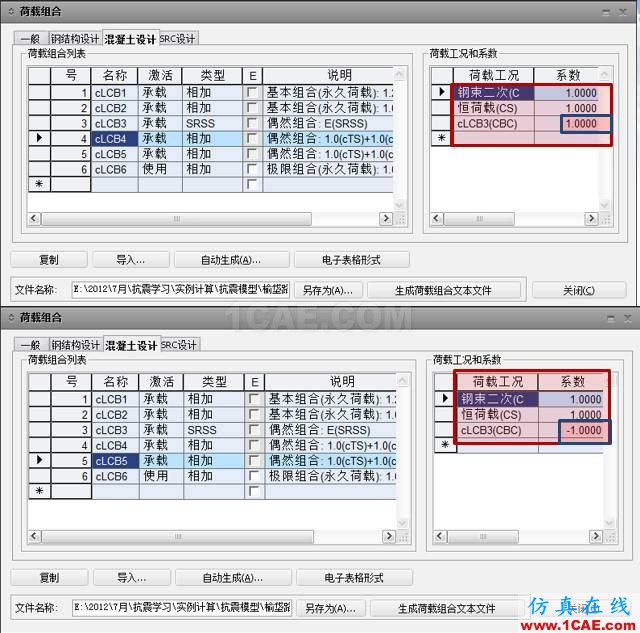Click 复制 button in top window
This screenshot has width=640, height=633.
point(49,260)
